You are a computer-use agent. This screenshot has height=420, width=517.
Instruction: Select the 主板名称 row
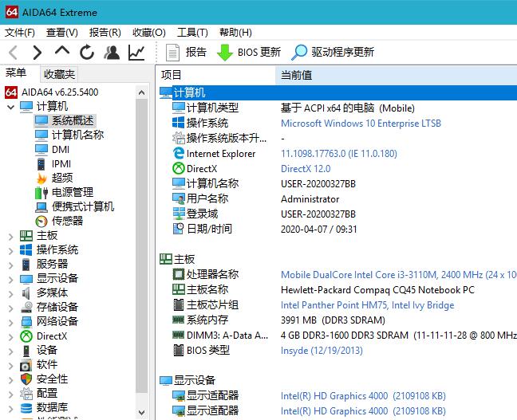[x=338, y=290]
